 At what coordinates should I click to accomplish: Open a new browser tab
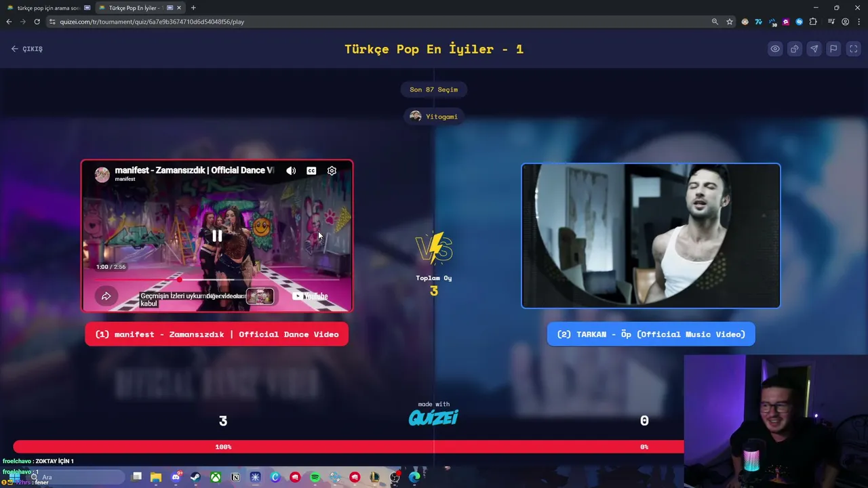[193, 8]
